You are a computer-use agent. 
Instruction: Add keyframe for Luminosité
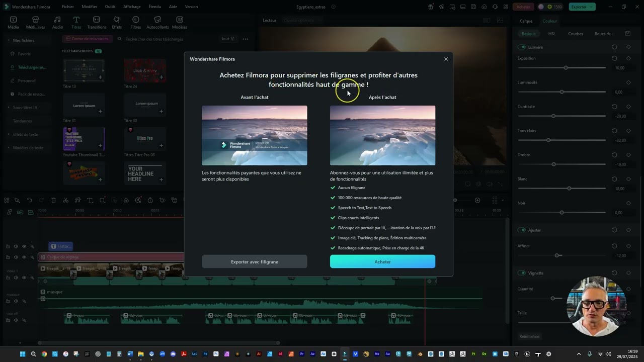(x=628, y=82)
